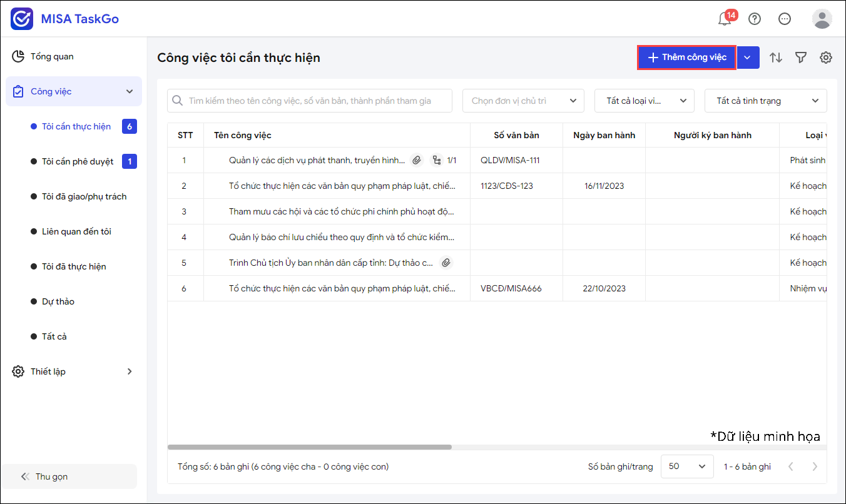Click the horizontal table scrollbar
The image size is (846, 504).
310,447
